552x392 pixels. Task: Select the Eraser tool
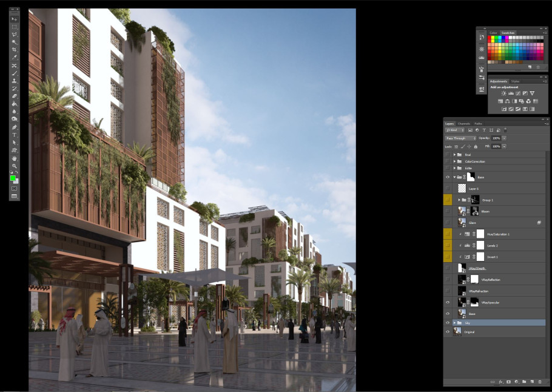(x=15, y=96)
